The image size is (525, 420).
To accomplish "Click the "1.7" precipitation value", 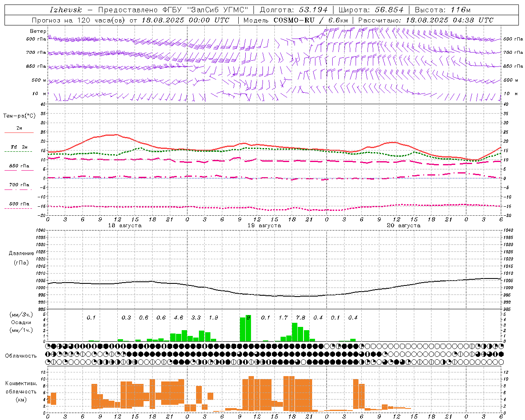I will [283, 318].
